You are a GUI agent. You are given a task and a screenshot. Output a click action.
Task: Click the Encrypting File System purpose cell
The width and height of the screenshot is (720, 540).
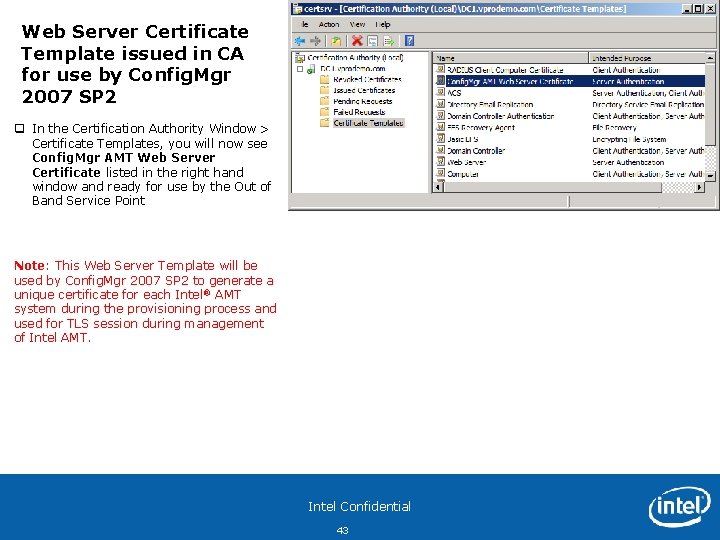pos(629,139)
